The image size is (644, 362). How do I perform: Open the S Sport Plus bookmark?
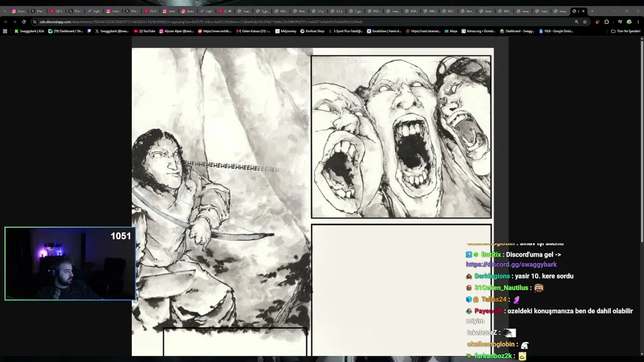tap(346, 31)
